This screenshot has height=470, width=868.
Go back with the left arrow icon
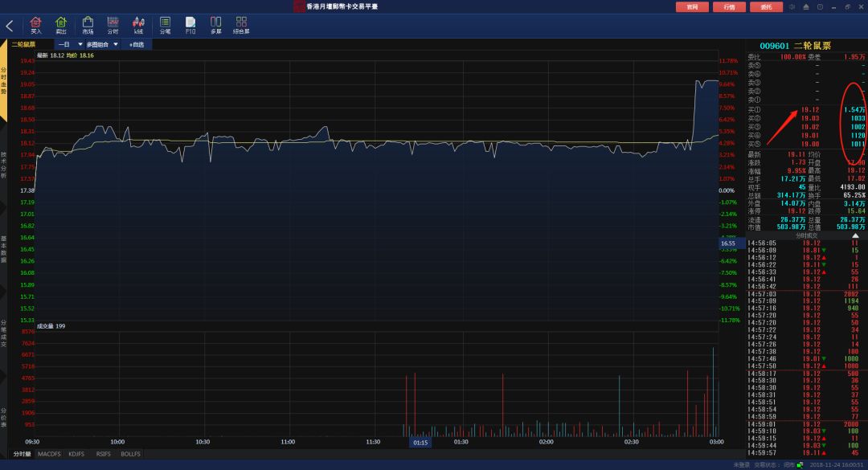[10, 26]
